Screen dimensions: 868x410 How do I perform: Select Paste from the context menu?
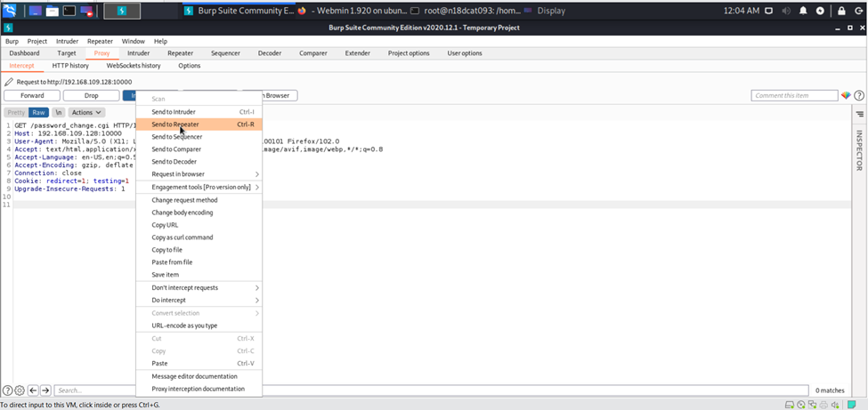(x=199, y=364)
